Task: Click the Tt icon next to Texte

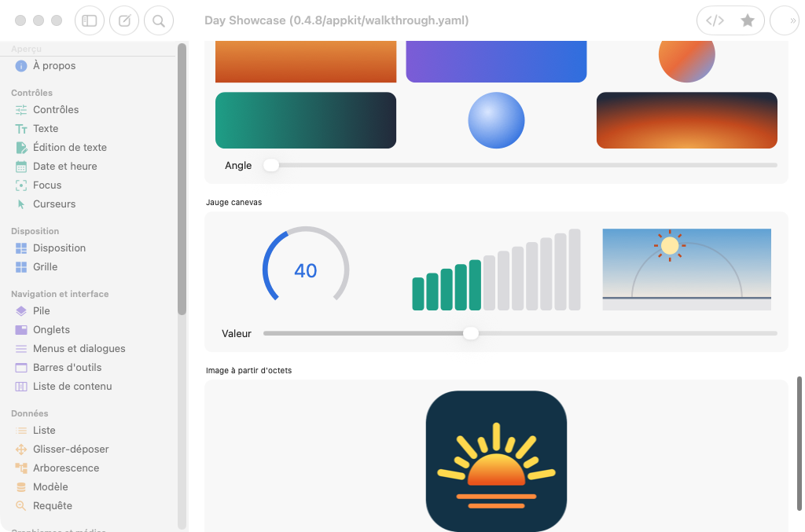Action: [21, 129]
